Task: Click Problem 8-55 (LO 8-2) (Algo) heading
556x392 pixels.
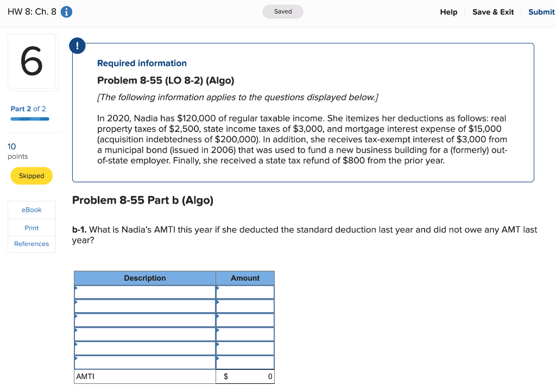Action: (x=166, y=80)
